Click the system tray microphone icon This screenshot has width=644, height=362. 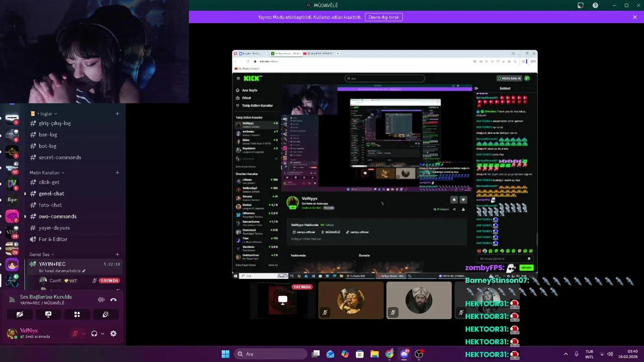(x=577, y=354)
